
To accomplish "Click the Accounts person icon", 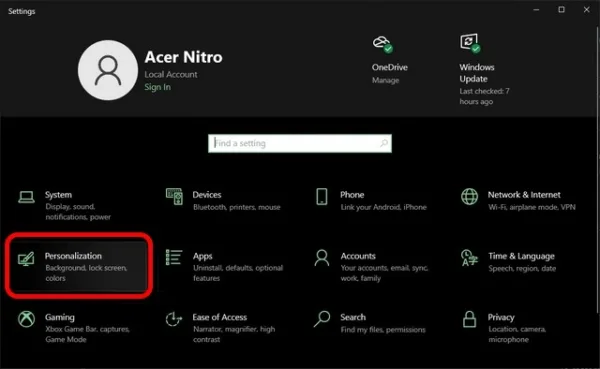I will point(322,258).
